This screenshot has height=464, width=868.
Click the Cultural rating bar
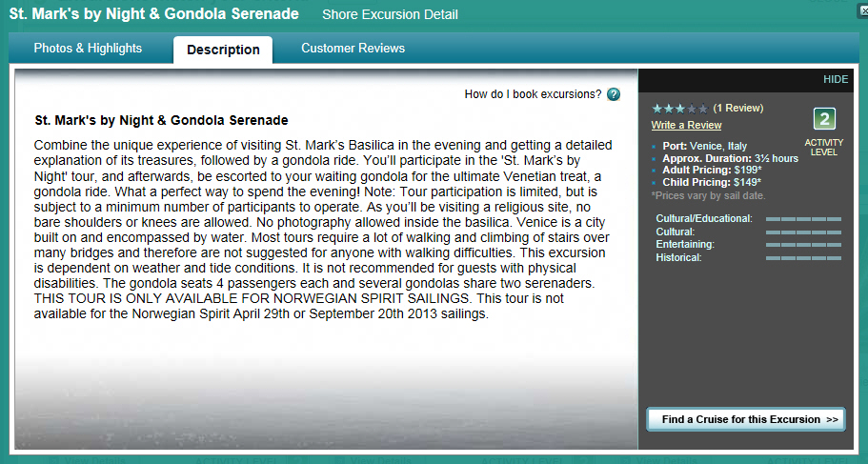803,232
